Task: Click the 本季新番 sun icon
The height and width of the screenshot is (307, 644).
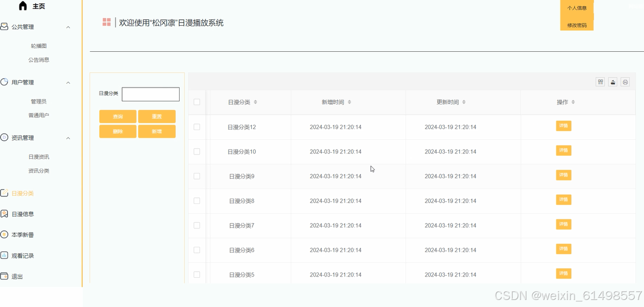Action: (4, 235)
